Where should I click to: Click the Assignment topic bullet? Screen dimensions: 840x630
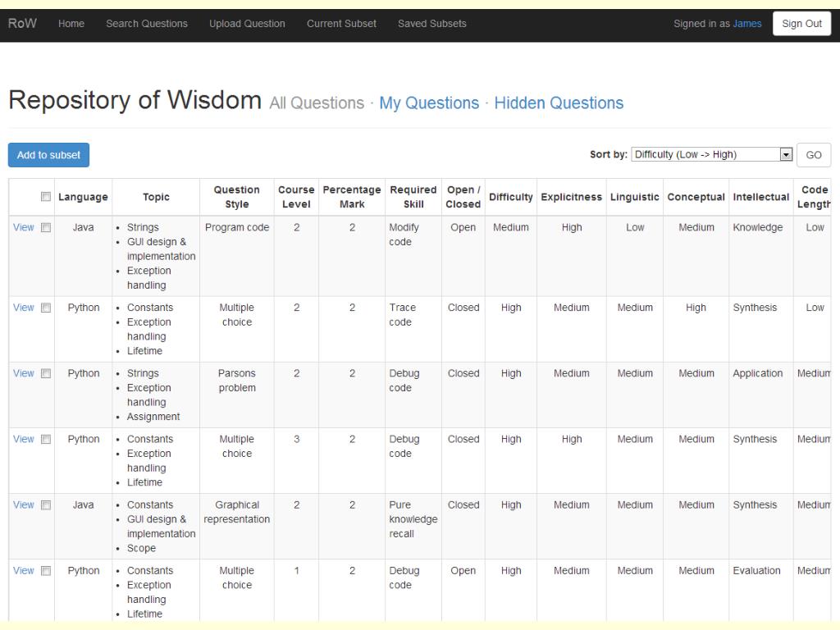click(x=153, y=417)
